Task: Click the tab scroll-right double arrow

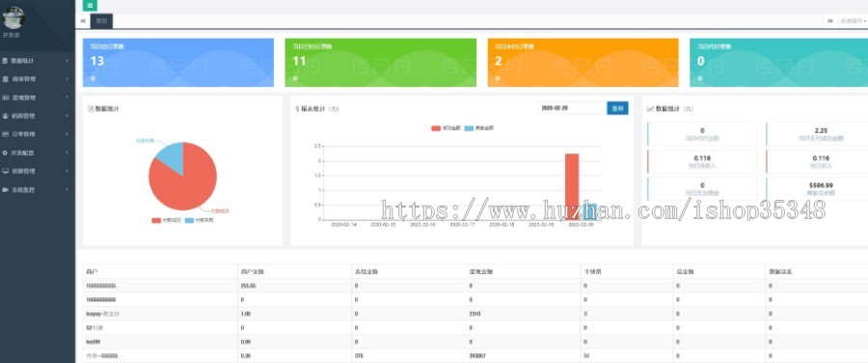Action: click(x=830, y=21)
